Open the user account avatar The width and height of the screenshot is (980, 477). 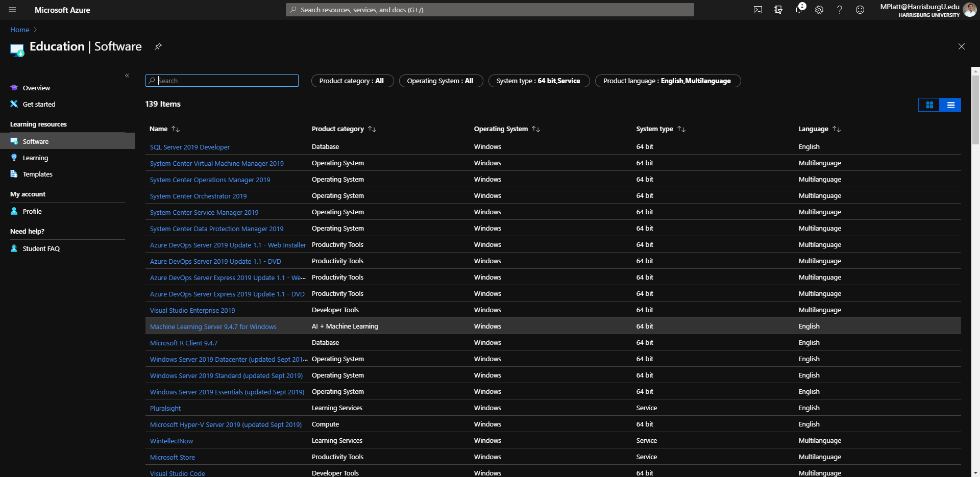(x=970, y=10)
